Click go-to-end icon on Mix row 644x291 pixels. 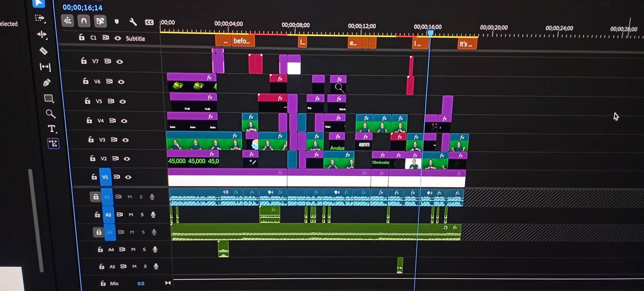[168, 283]
